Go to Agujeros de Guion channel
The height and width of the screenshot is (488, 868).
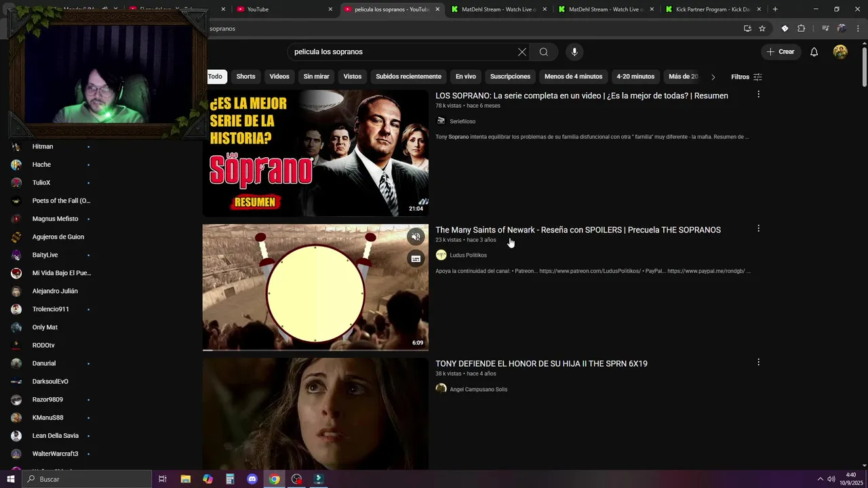[58, 237]
